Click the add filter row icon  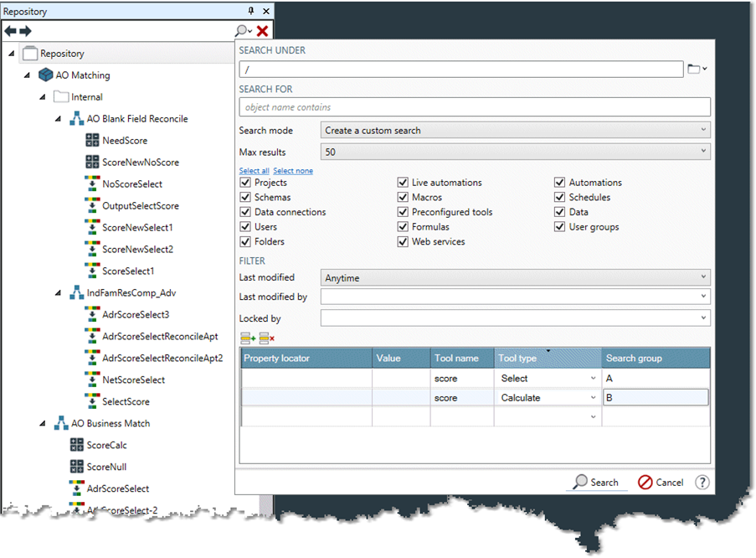click(248, 338)
